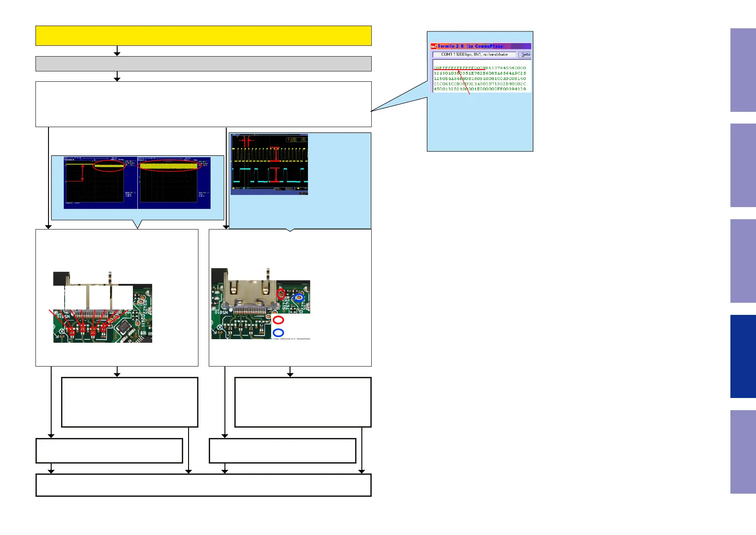The image size is (756, 535).
Task: Click the HDMI connector board photo with circled resistors
Action: click(x=261, y=304)
